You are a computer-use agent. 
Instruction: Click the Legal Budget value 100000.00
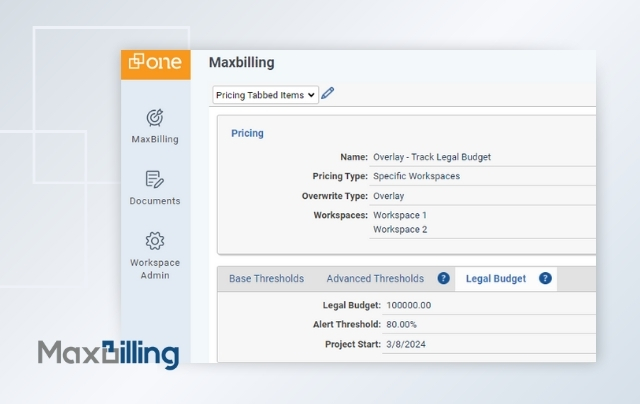(x=409, y=305)
